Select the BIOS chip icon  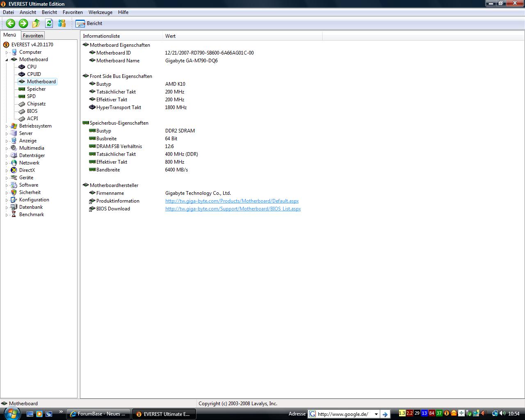[22, 111]
